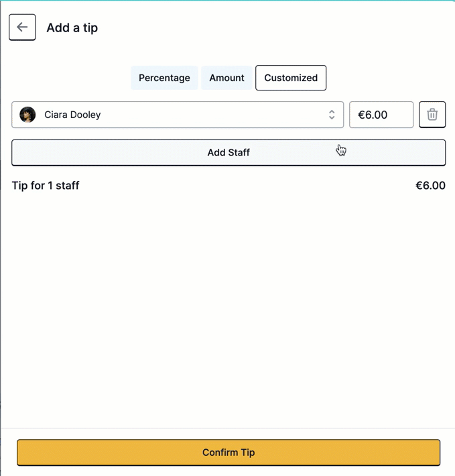The width and height of the screenshot is (455, 476).
Task: Click the 'Add a tip' heading
Action: pos(72,27)
